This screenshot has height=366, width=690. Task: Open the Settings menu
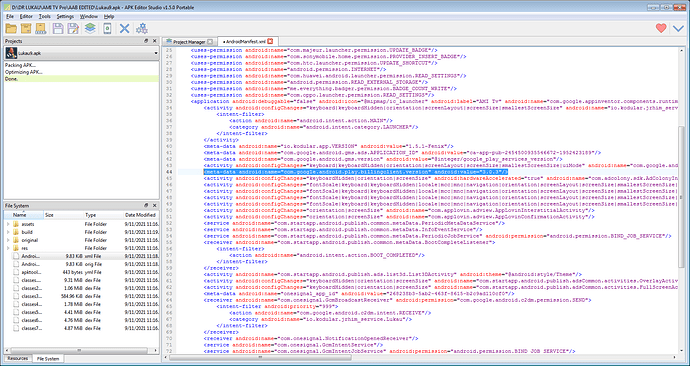(x=65, y=16)
